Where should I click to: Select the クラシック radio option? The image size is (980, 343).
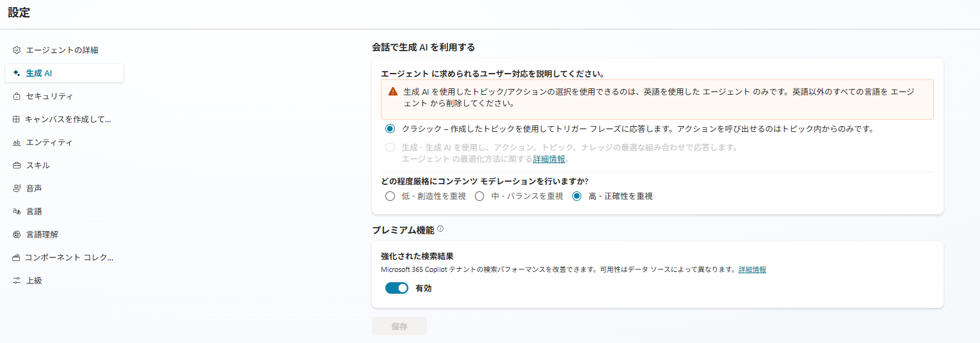pyautogui.click(x=390, y=129)
